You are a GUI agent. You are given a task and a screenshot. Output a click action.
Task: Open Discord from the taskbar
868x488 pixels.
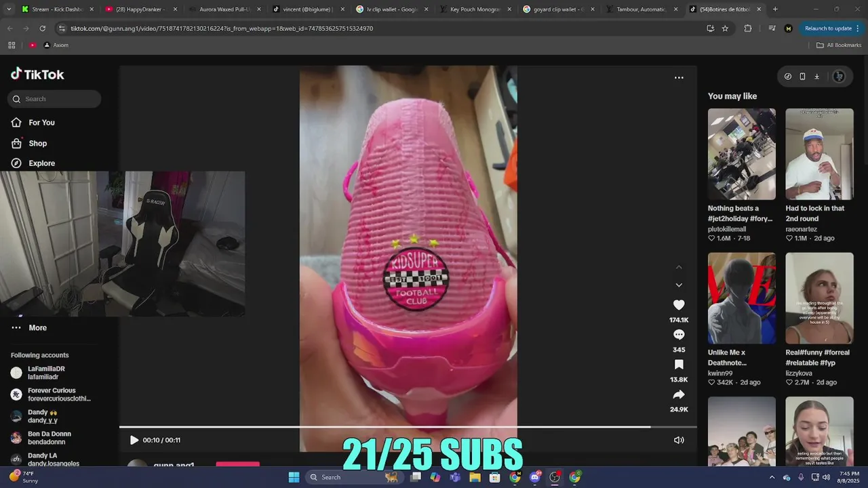pyautogui.click(x=535, y=477)
